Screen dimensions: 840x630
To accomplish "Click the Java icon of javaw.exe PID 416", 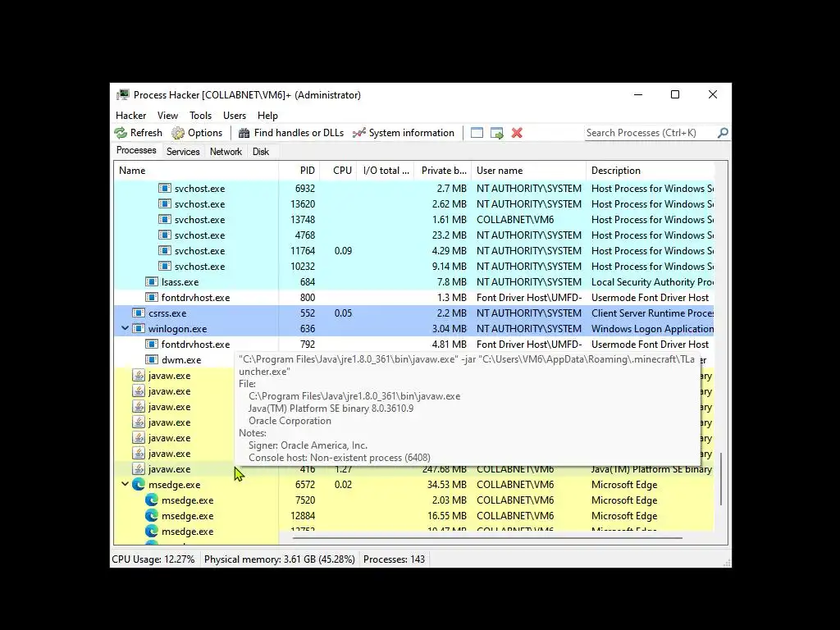I will point(139,468).
